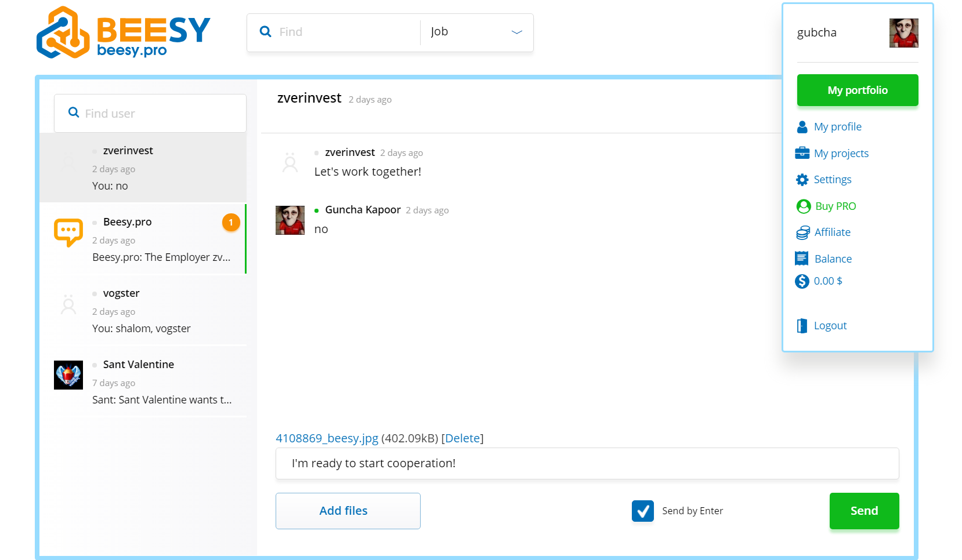Delete the attached file via Delete link
This screenshot has width=962, height=560.
pyautogui.click(x=462, y=438)
